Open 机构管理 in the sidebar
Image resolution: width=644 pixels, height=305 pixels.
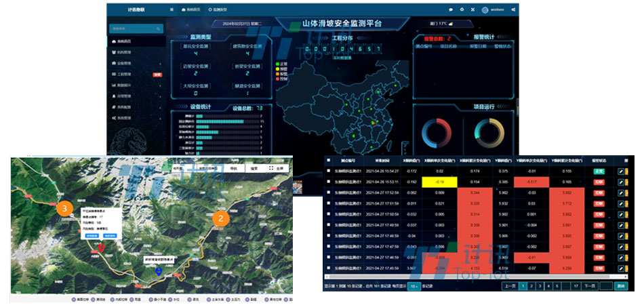tap(136, 53)
